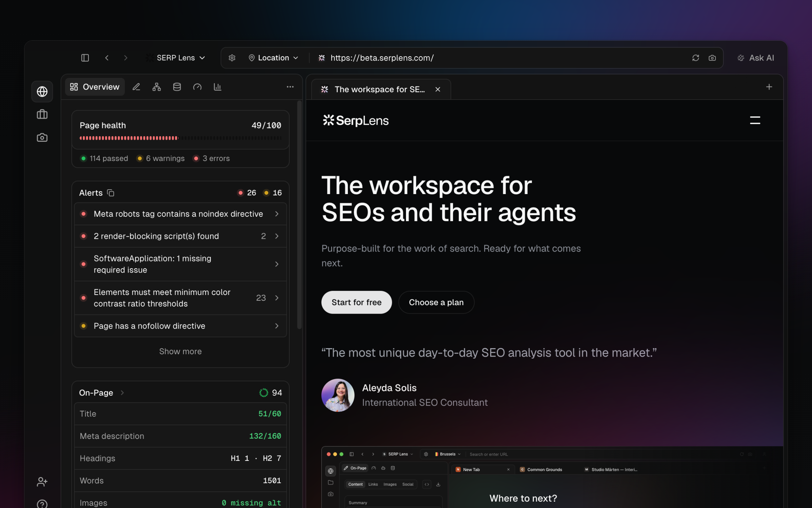Click the Aleyda Solis name

tap(389, 388)
